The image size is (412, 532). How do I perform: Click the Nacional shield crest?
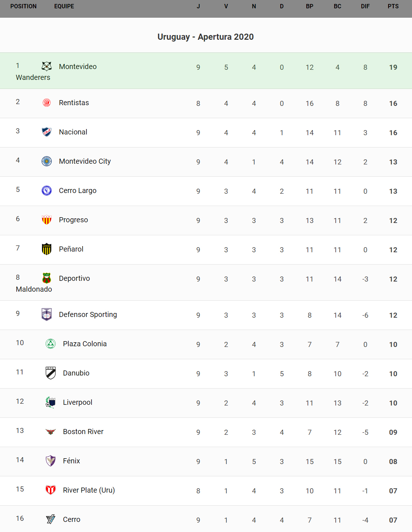[x=47, y=132]
